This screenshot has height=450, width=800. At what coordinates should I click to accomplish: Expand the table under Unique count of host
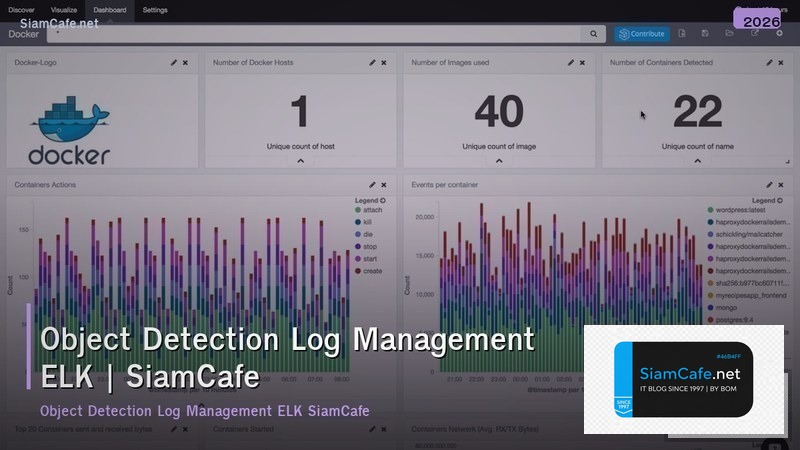tap(301, 161)
